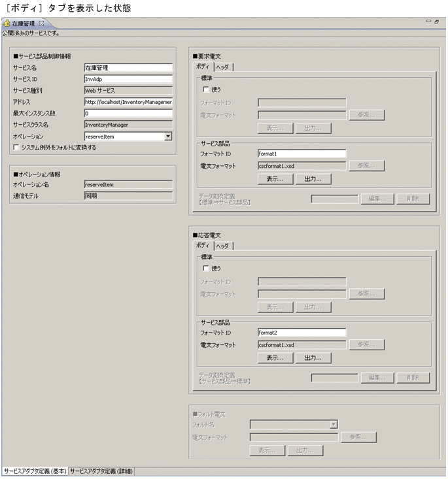The image size is (448, 479).
Task: Open the オペレーション dropdown showing reserveItem
Action: point(168,136)
